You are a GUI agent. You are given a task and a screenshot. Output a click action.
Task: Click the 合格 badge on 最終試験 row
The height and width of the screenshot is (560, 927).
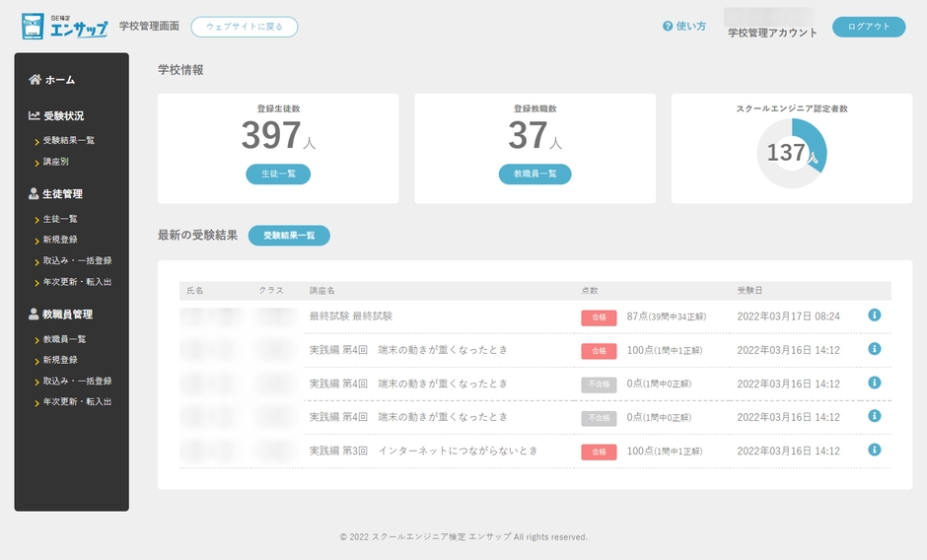coord(599,317)
